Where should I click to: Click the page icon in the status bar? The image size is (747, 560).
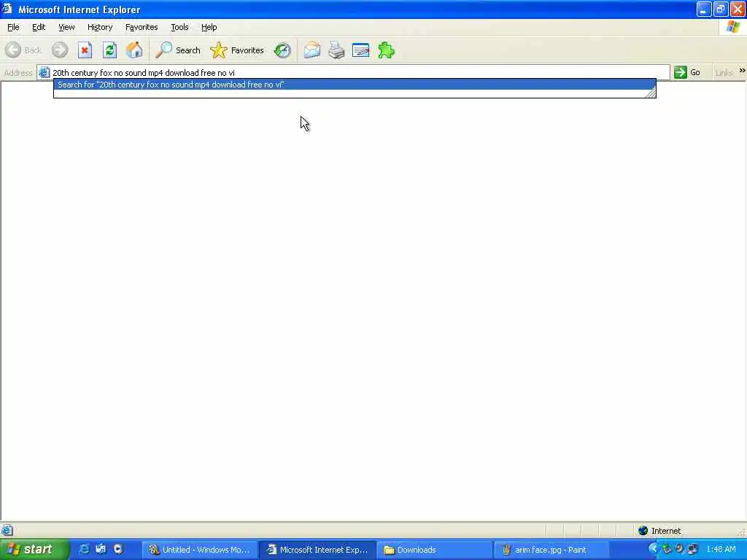click(7, 530)
